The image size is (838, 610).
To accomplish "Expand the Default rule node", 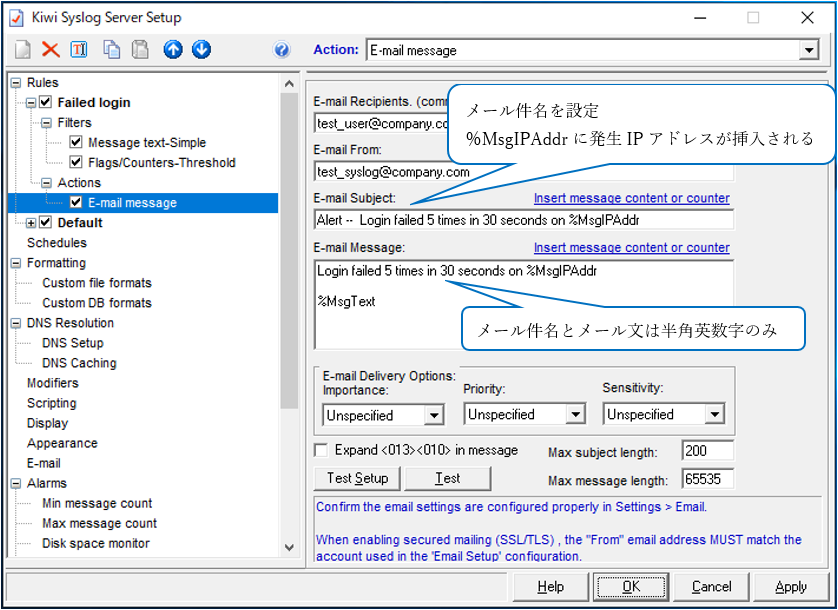I will pos(31,223).
